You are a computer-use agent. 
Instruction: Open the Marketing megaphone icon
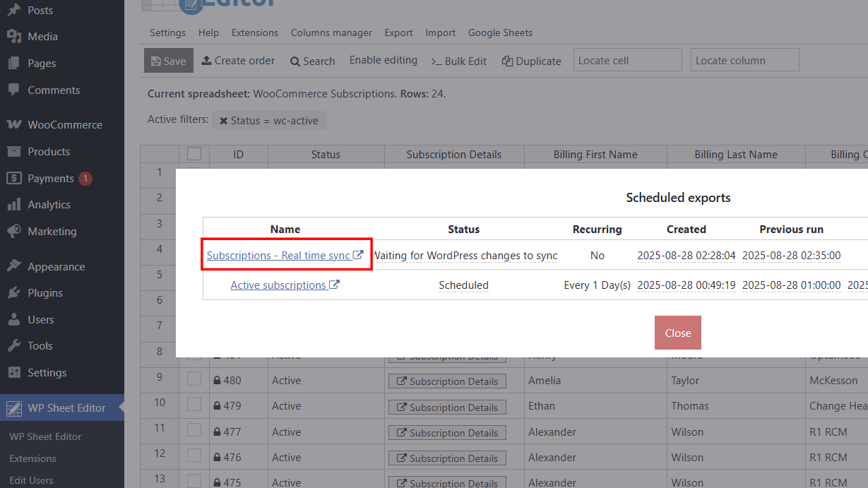point(13,231)
